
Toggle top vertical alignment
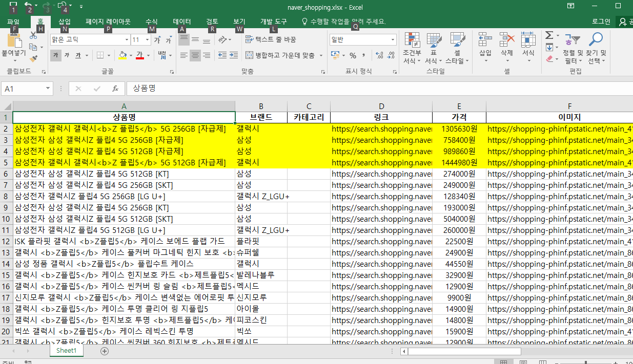click(x=183, y=39)
